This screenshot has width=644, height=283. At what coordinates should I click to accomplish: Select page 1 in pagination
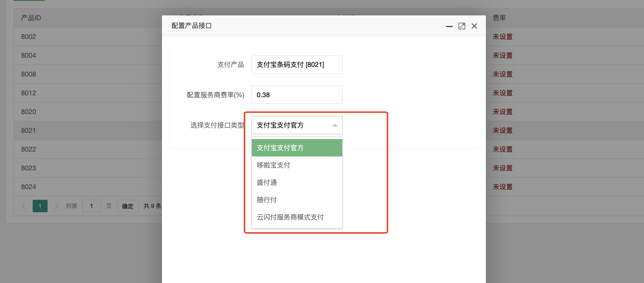pos(40,206)
